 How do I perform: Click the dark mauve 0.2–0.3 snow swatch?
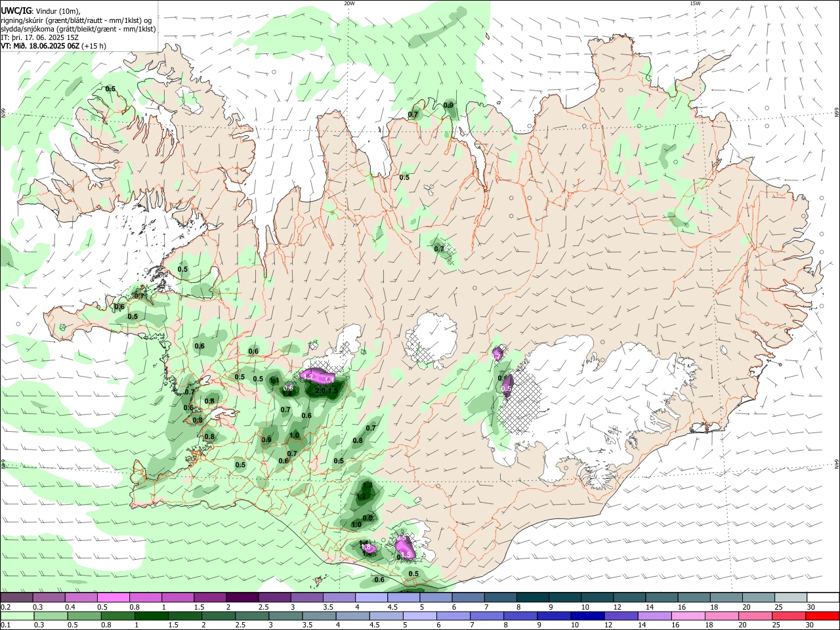pyautogui.click(x=16, y=598)
